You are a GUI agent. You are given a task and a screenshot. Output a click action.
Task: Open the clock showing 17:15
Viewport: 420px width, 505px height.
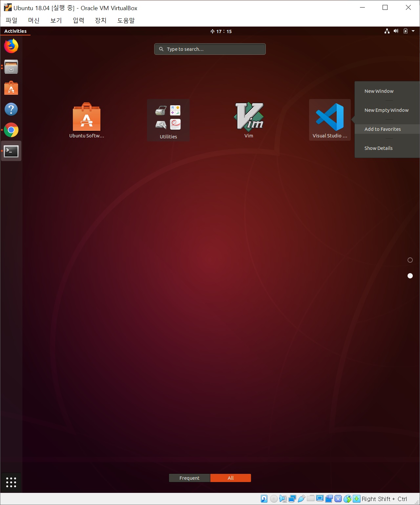tap(221, 31)
